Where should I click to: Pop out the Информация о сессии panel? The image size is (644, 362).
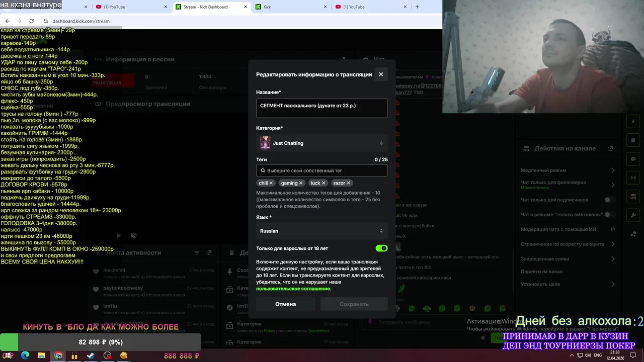[x=343, y=59]
